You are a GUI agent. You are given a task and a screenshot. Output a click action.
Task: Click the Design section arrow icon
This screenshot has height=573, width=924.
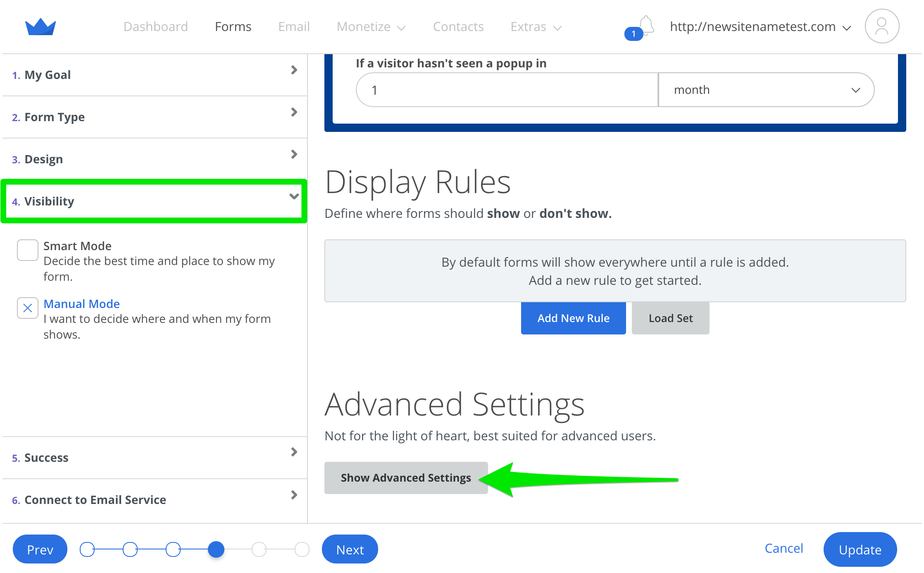[x=294, y=155]
